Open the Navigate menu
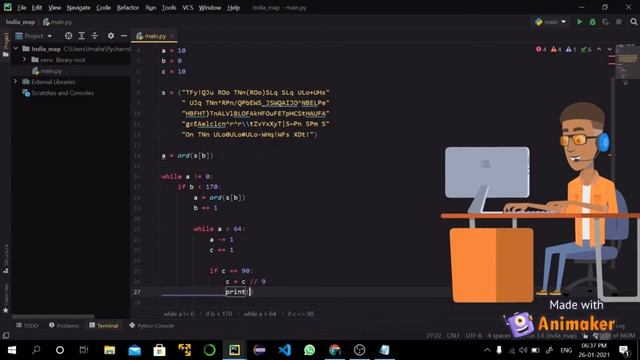This screenshot has width=640, height=360. pyautogui.click(x=78, y=7)
